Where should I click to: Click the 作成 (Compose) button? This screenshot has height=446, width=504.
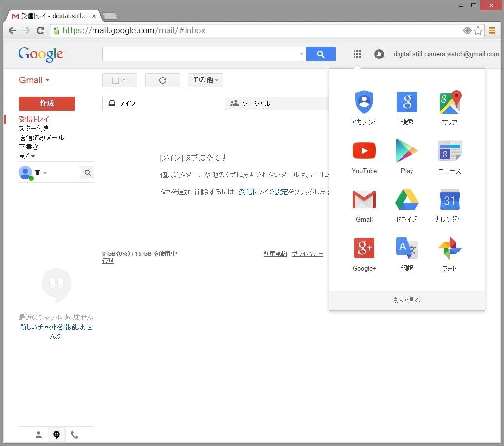(x=47, y=103)
